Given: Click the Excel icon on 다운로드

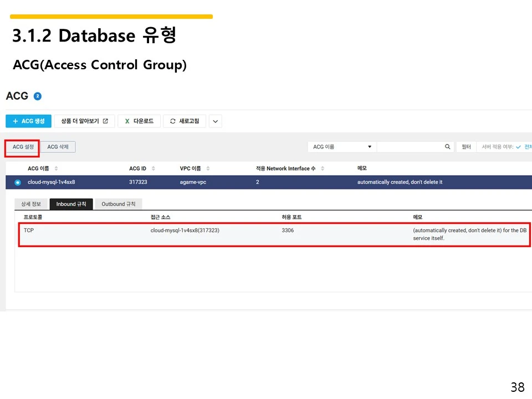Looking at the screenshot, I should [x=127, y=121].
